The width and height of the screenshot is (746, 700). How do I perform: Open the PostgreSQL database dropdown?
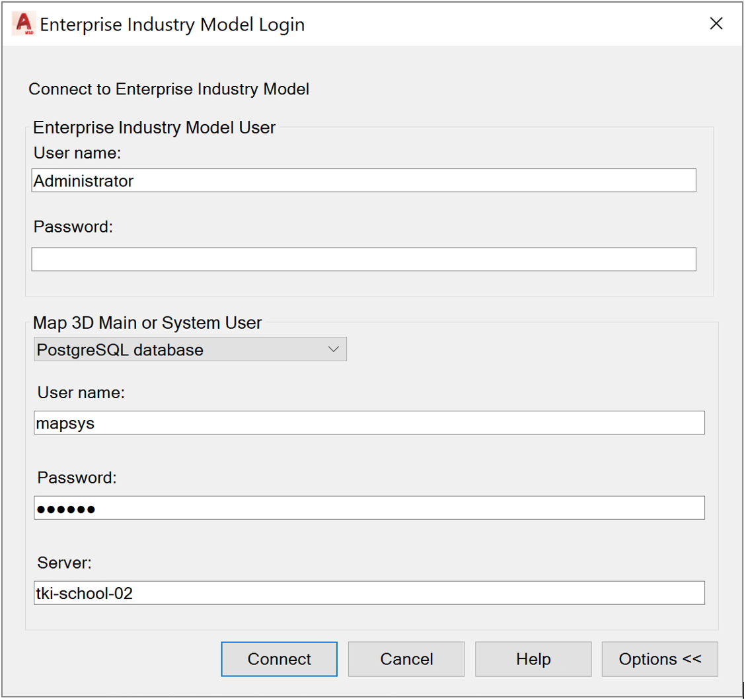190,349
